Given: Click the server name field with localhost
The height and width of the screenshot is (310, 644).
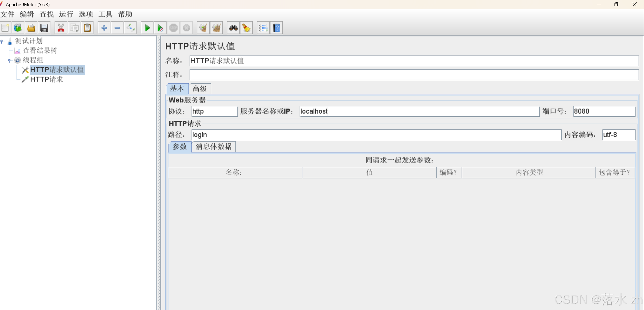Looking at the screenshot, I should [x=420, y=111].
